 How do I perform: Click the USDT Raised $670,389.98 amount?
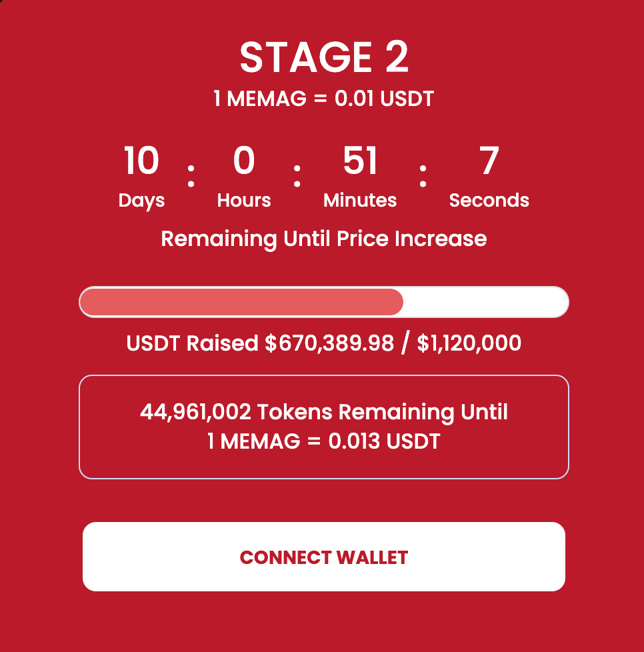pyautogui.click(x=260, y=343)
